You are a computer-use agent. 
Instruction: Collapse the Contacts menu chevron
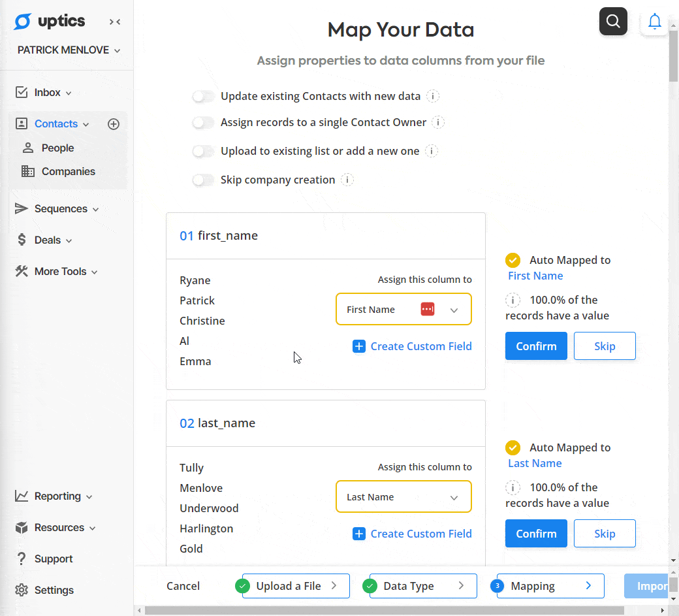click(86, 124)
